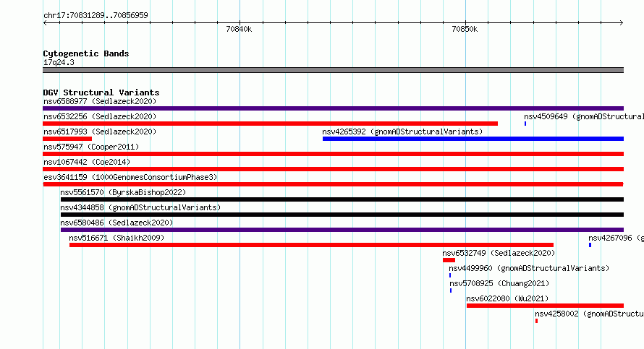
Task: Open the nsv4258002 gnomAD variant label
Action: pos(590,314)
